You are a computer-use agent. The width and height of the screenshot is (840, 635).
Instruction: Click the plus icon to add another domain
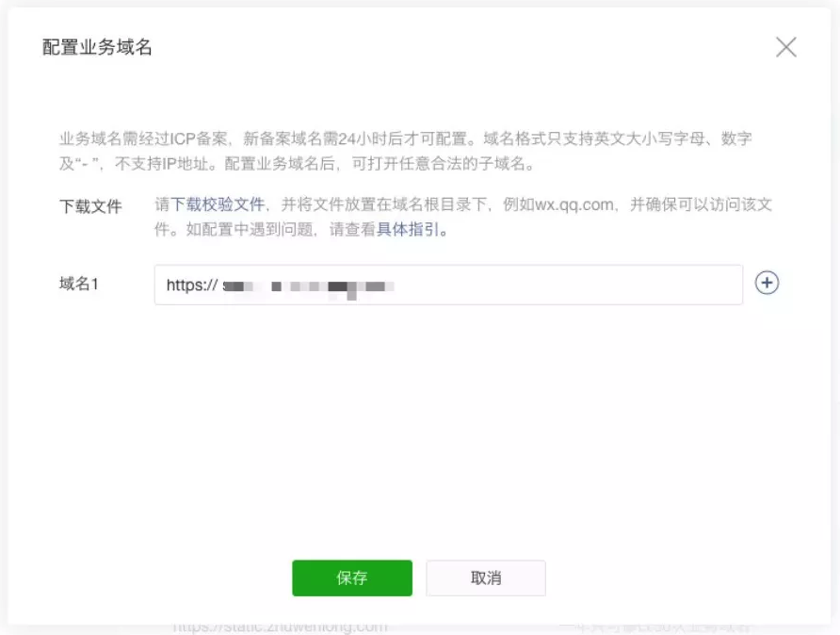click(767, 284)
